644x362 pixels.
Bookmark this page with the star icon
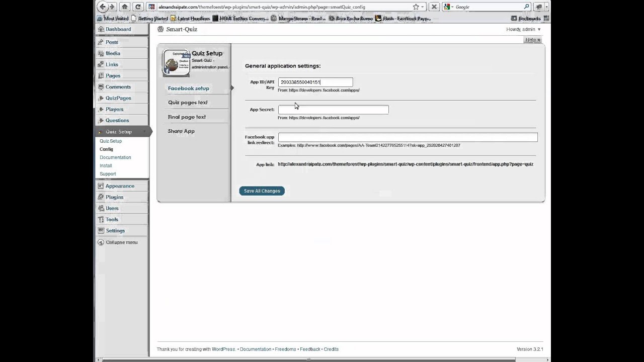coord(416,7)
